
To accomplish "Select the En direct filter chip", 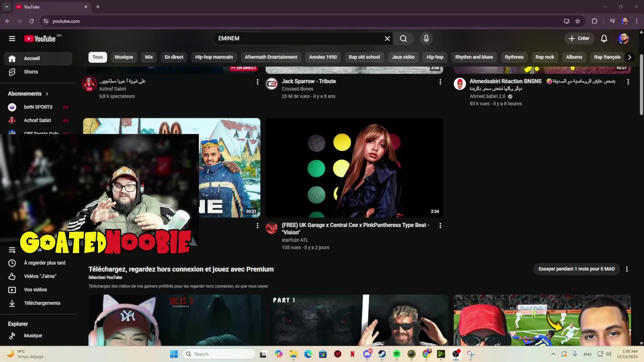I will tap(174, 57).
